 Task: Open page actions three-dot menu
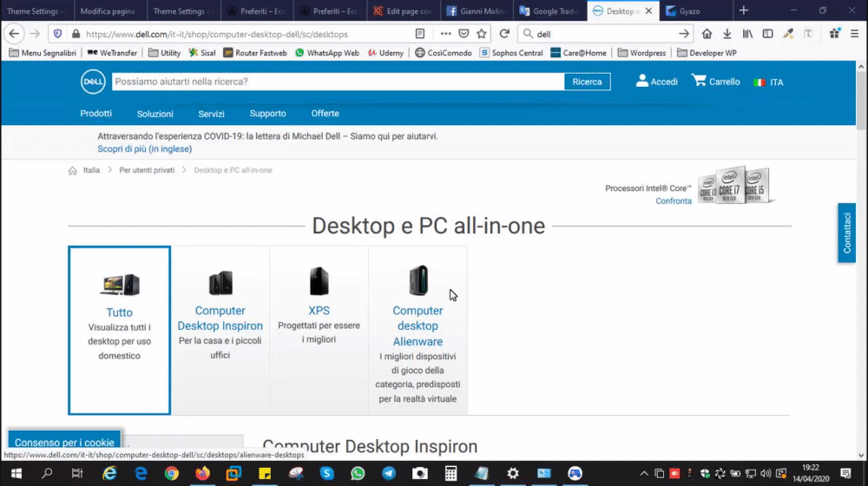pos(445,34)
